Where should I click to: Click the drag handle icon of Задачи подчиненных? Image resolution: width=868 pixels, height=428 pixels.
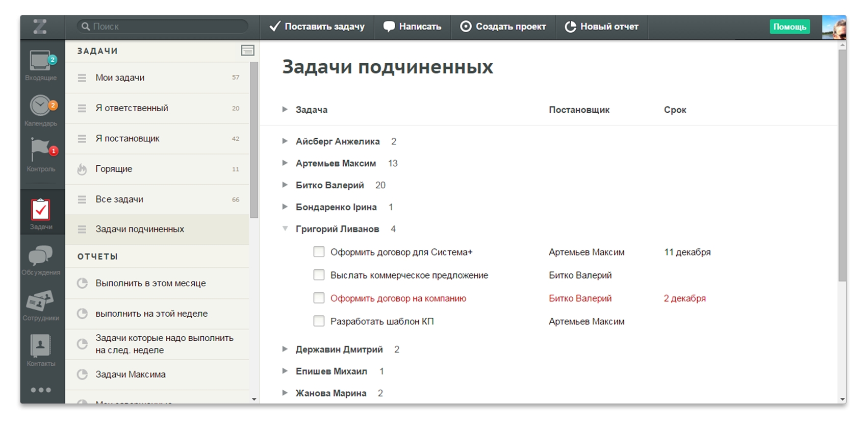(82, 230)
